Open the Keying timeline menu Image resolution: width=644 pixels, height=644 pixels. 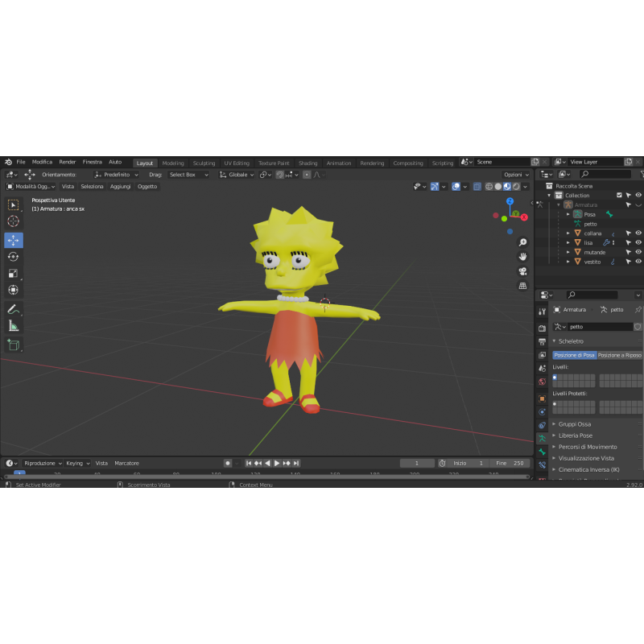click(x=77, y=464)
